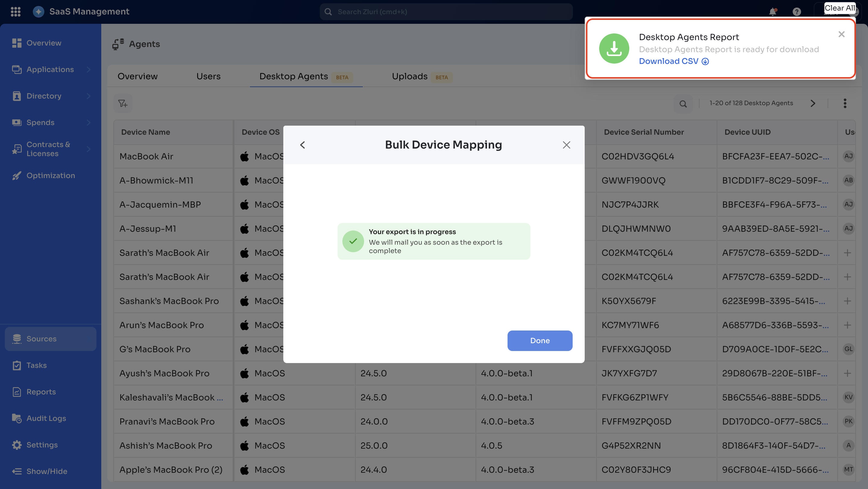Open Audit Logs in the sidebar
Image resolution: width=868 pixels, height=489 pixels.
tap(46, 418)
